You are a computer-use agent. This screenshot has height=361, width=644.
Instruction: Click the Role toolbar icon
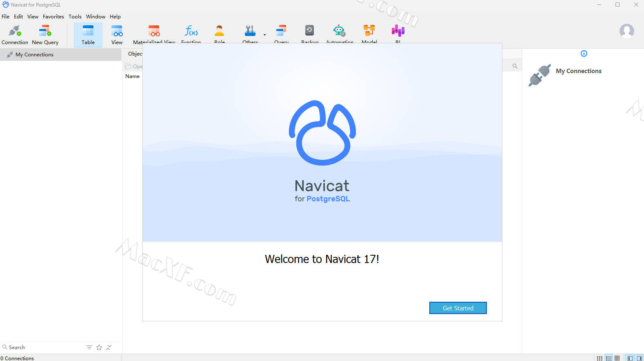click(x=219, y=33)
